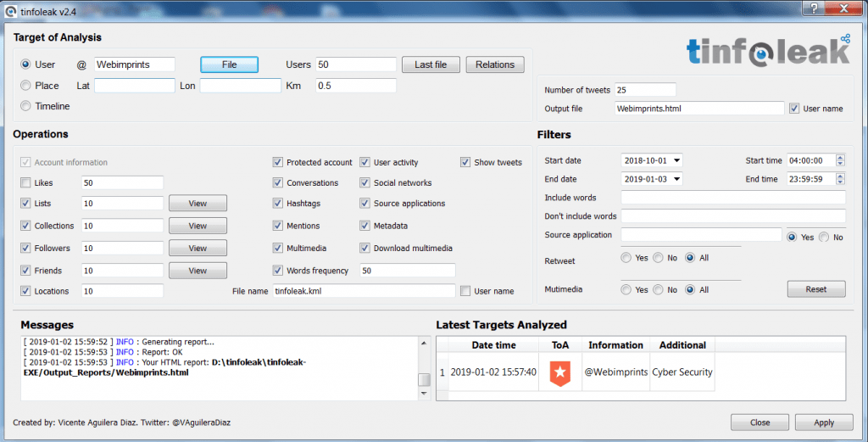Click the share icon above tinfoleak logo
The image size is (868, 442).
coord(845,39)
